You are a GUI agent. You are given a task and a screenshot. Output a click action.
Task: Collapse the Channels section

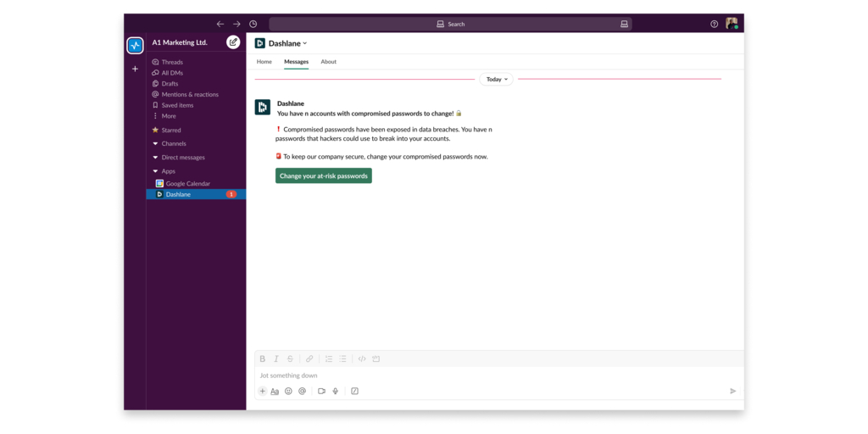155,144
